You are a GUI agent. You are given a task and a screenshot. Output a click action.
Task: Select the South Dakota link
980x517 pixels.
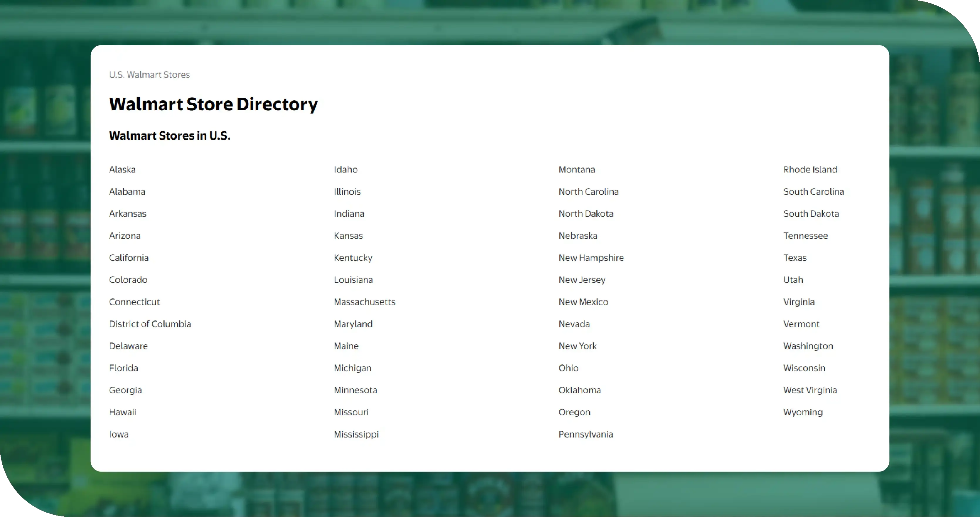(x=811, y=213)
